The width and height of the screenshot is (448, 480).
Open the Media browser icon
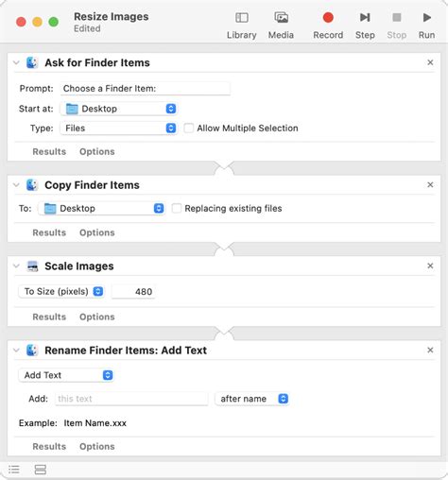click(281, 17)
